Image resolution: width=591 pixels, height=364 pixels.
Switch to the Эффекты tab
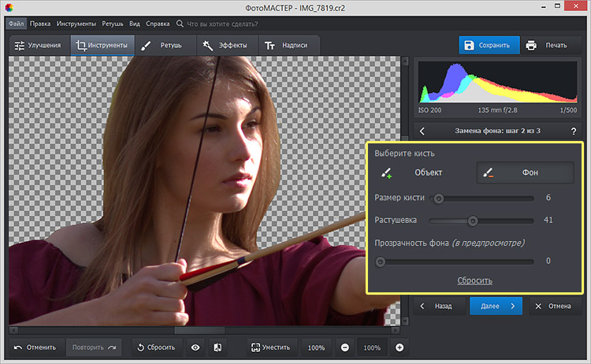coord(225,46)
